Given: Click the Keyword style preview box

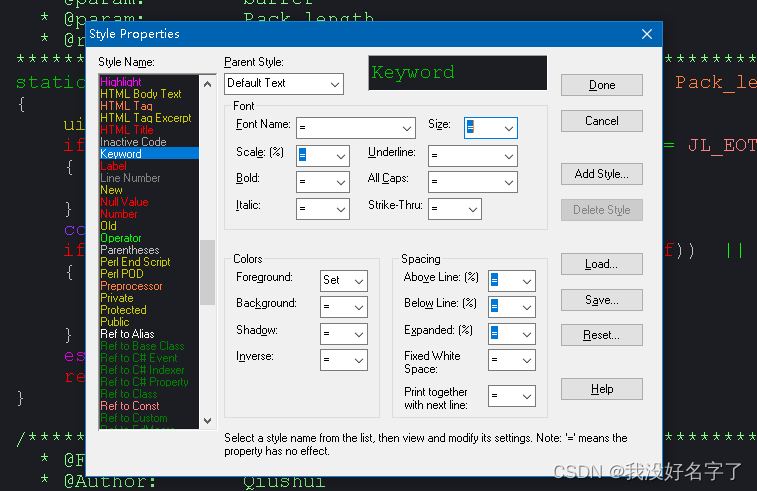Looking at the screenshot, I should [458, 73].
